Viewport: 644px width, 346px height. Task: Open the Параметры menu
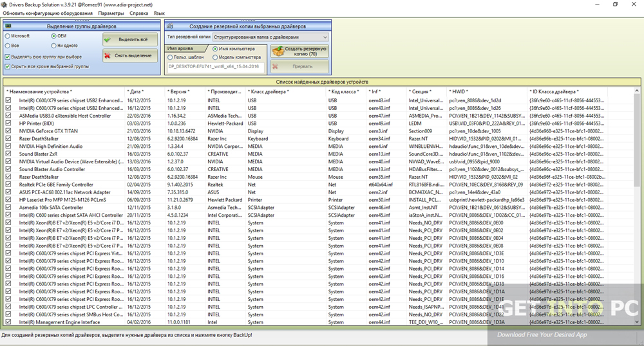pyautogui.click(x=111, y=13)
